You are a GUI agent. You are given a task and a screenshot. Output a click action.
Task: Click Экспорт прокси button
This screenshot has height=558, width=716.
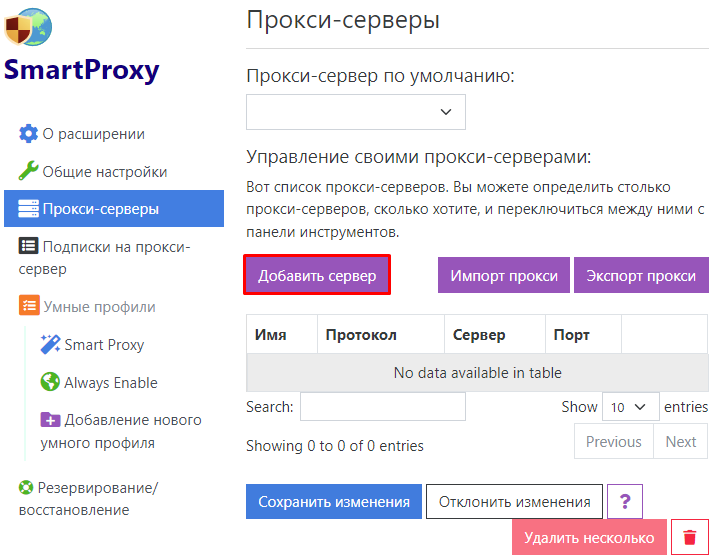[x=641, y=275]
